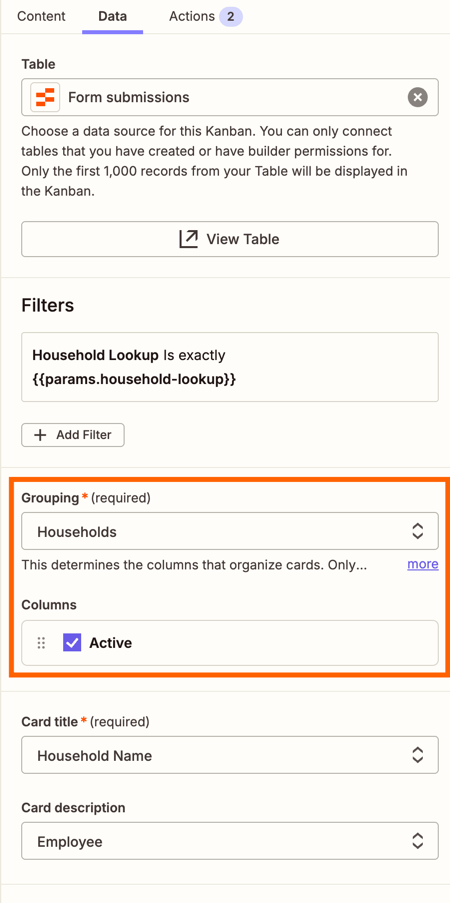Click the chevron arrows on Card description dropdown
Image resolution: width=450 pixels, height=903 pixels.
tap(417, 841)
